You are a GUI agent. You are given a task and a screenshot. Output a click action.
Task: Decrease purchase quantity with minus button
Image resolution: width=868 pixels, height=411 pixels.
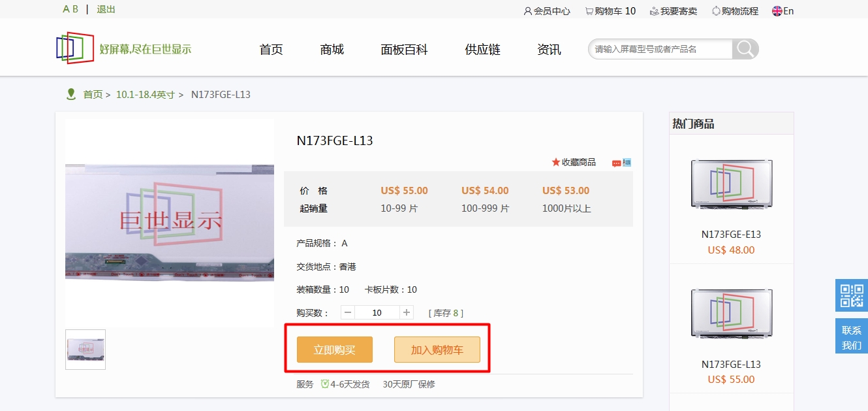click(x=348, y=312)
